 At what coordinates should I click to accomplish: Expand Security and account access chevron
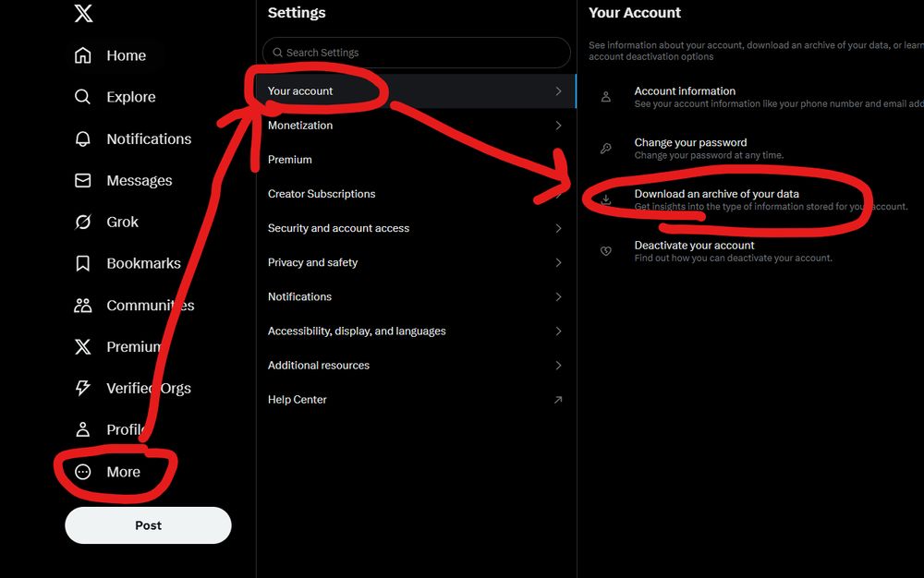tap(558, 228)
